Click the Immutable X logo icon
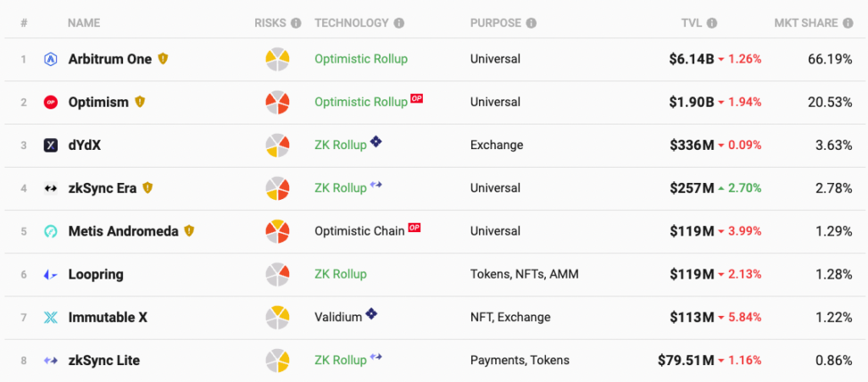Image resolution: width=868 pixels, height=382 pixels. click(x=50, y=318)
